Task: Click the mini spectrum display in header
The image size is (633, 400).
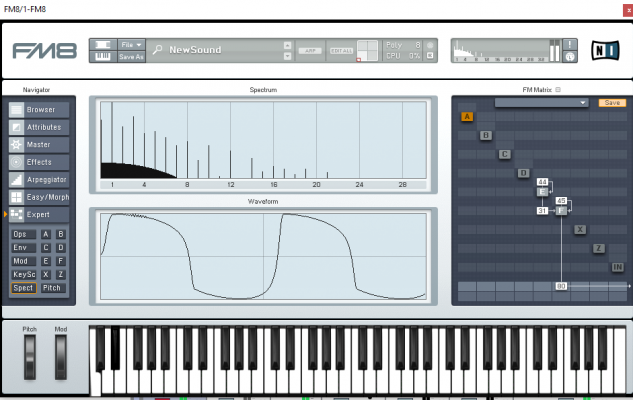Action: click(501, 50)
